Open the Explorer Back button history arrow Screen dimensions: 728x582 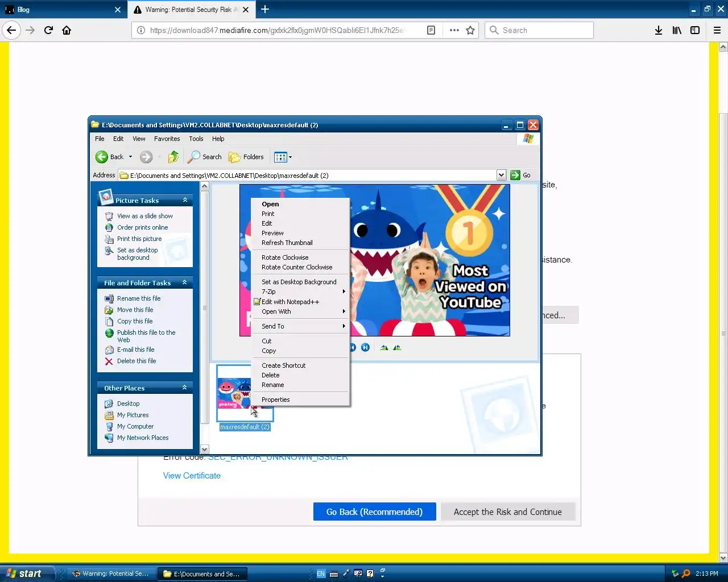click(x=130, y=157)
